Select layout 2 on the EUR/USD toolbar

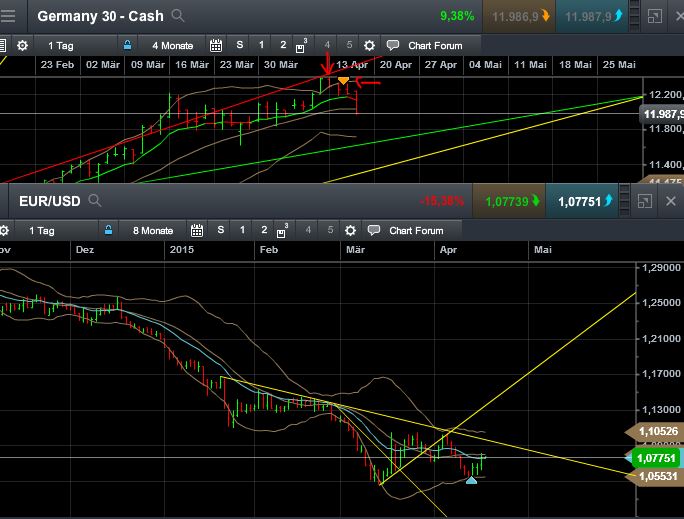coord(264,230)
